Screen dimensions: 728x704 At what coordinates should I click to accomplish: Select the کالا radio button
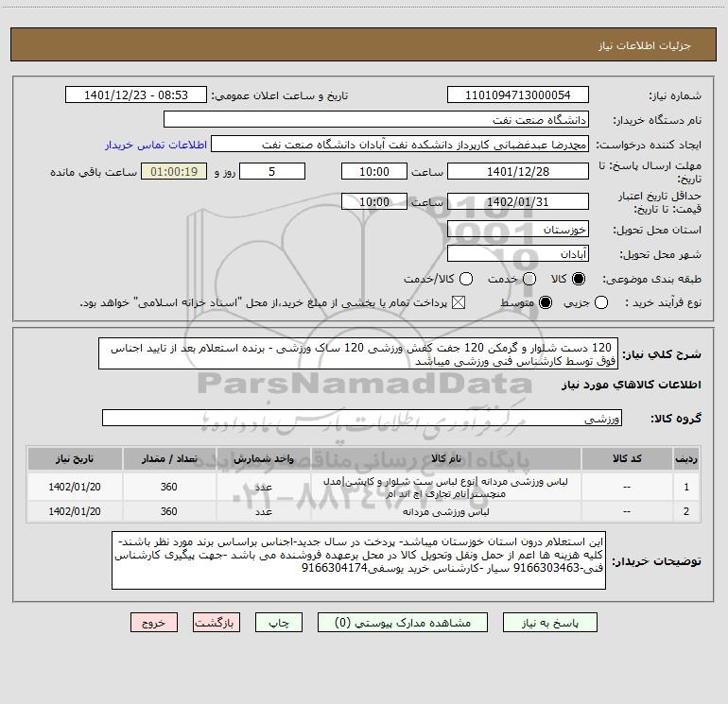tap(579, 279)
